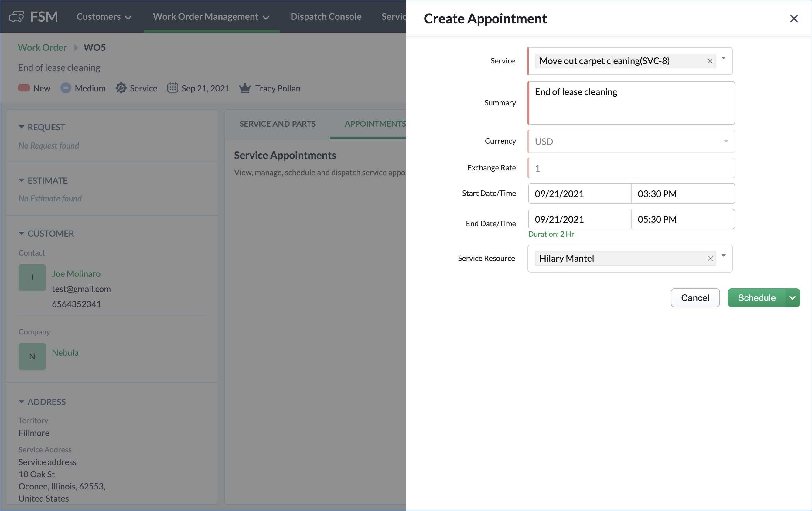
Task: Collapse the REQUEST section
Action: [x=21, y=127]
